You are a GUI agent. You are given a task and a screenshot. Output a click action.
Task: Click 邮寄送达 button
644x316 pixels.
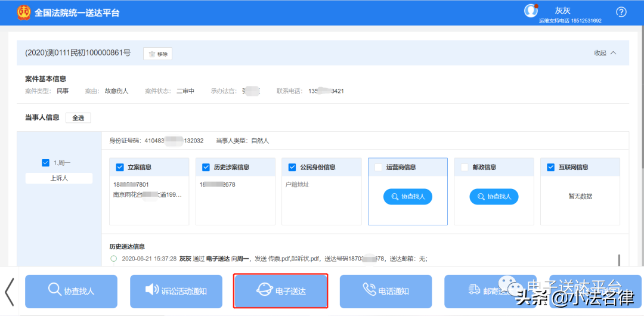pyautogui.click(x=491, y=292)
